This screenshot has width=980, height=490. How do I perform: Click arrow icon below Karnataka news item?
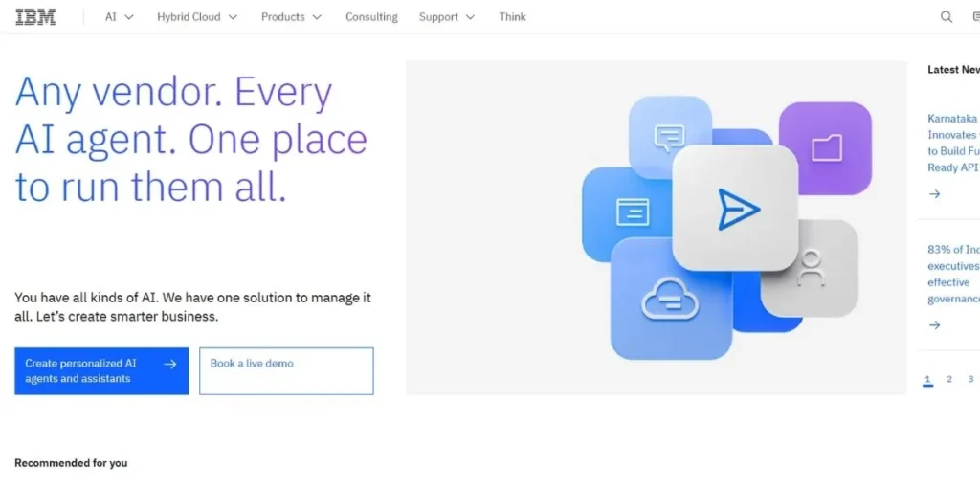(935, 194)
